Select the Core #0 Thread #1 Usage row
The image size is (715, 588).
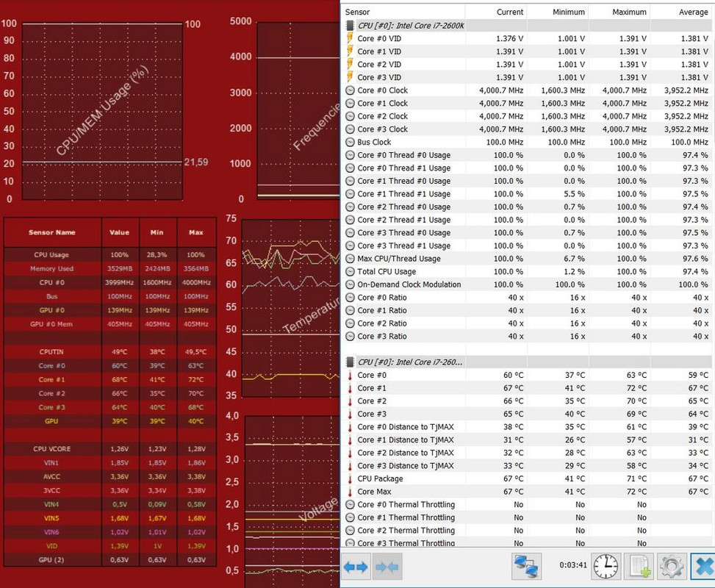[x=527, y=168]
